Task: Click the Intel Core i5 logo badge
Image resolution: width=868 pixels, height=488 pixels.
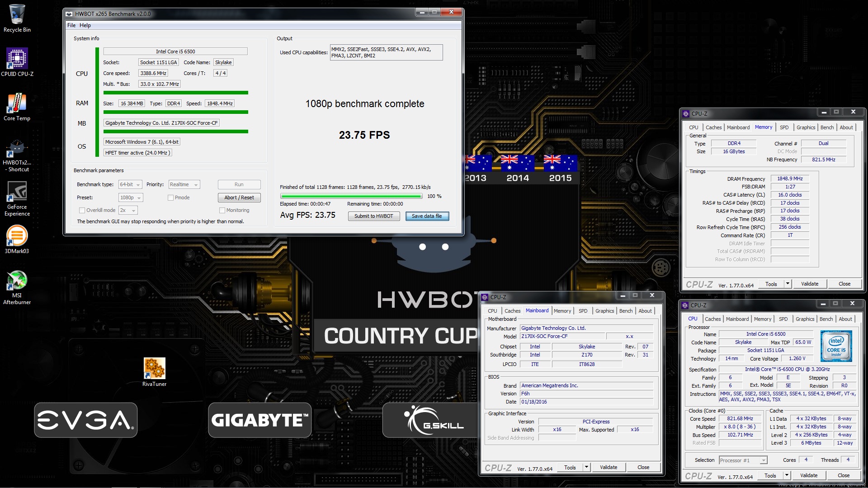Action: point(836,346)
